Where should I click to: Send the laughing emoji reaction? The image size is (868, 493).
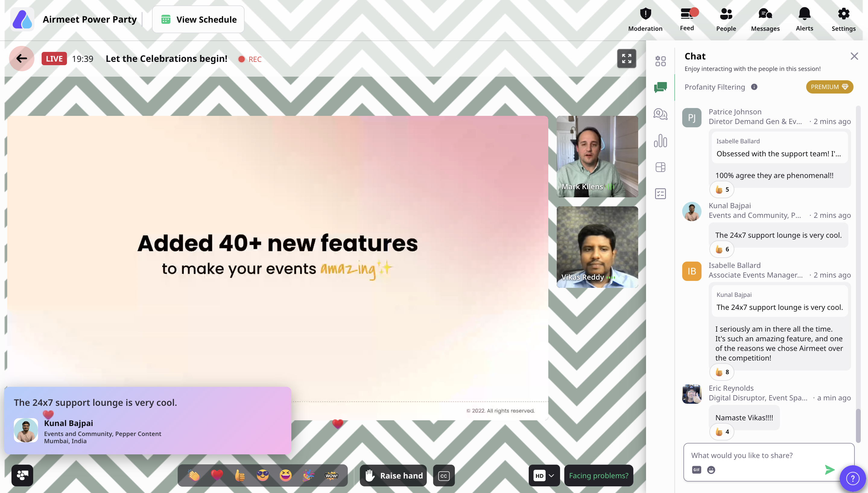(x=286, y=476)
